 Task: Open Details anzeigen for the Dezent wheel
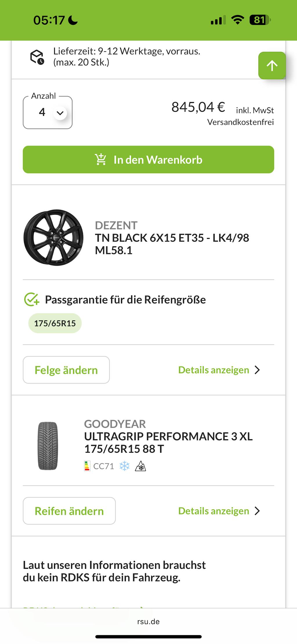tap(213, 370)
